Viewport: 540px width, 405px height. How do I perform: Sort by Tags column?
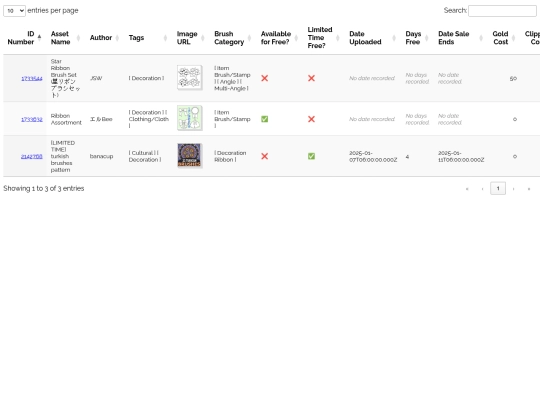pyautogui.click(x=148, y=38)
